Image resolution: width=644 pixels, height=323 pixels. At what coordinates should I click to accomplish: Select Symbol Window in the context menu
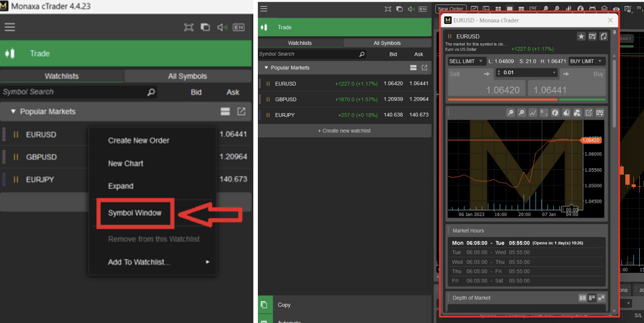(x=135, y=213)
